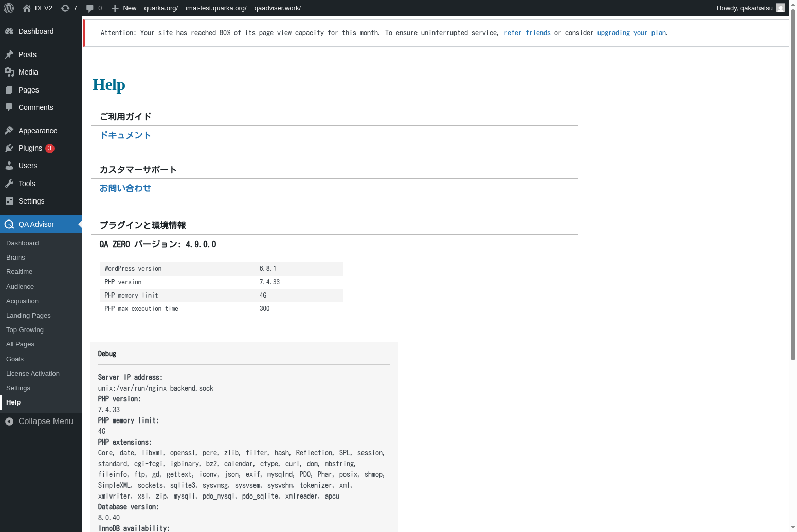Viewport: 797px width, 532px height.
Task: Open Brains in QA Advisor submenu
Action: tap(15, 258)
